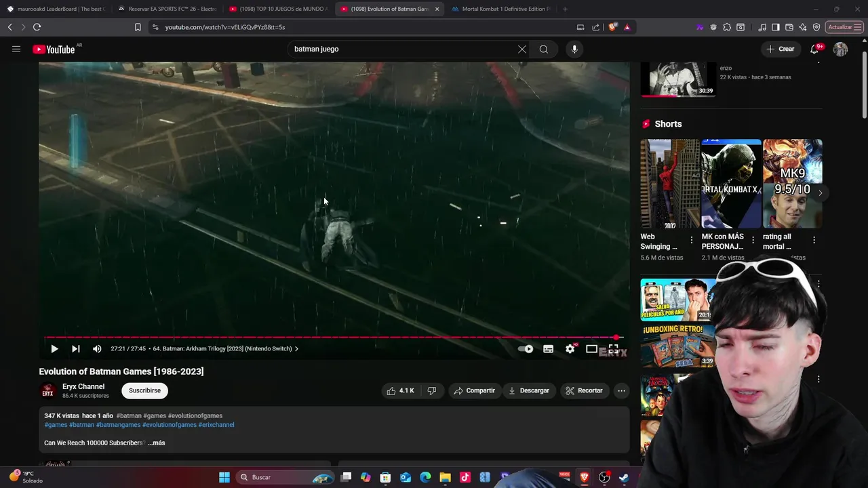Open browser extensions puzzle icon

point(727,27)
